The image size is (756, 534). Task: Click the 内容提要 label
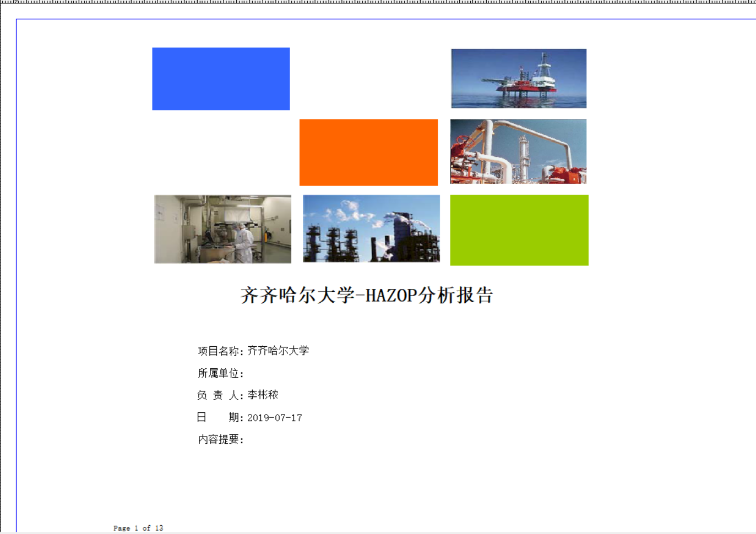coord(221,439)
